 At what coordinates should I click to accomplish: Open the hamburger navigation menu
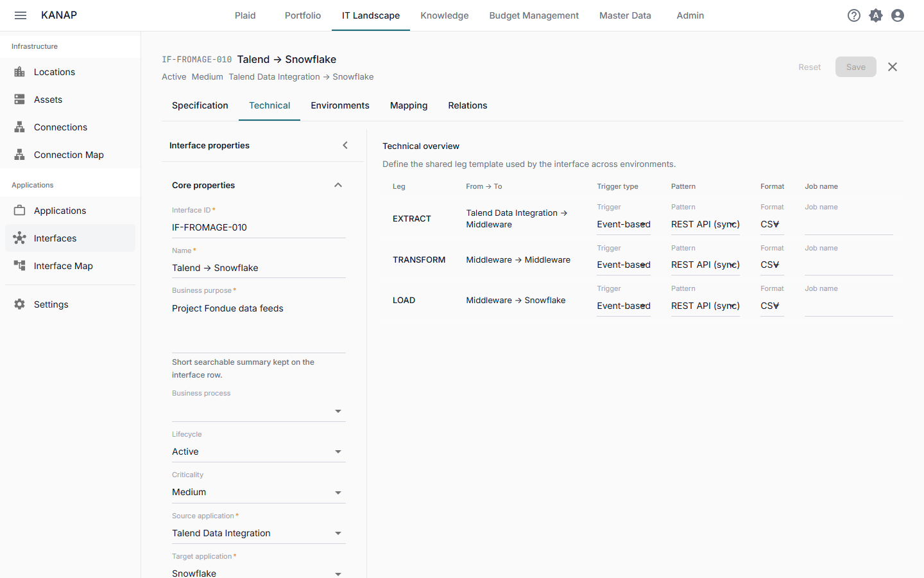click(x=21, y=15)
